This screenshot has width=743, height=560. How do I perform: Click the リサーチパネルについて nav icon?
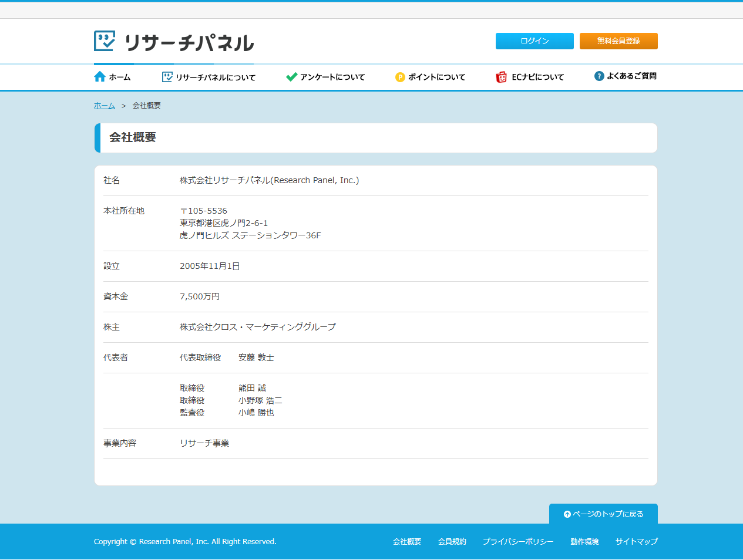(x=167, y=77)
